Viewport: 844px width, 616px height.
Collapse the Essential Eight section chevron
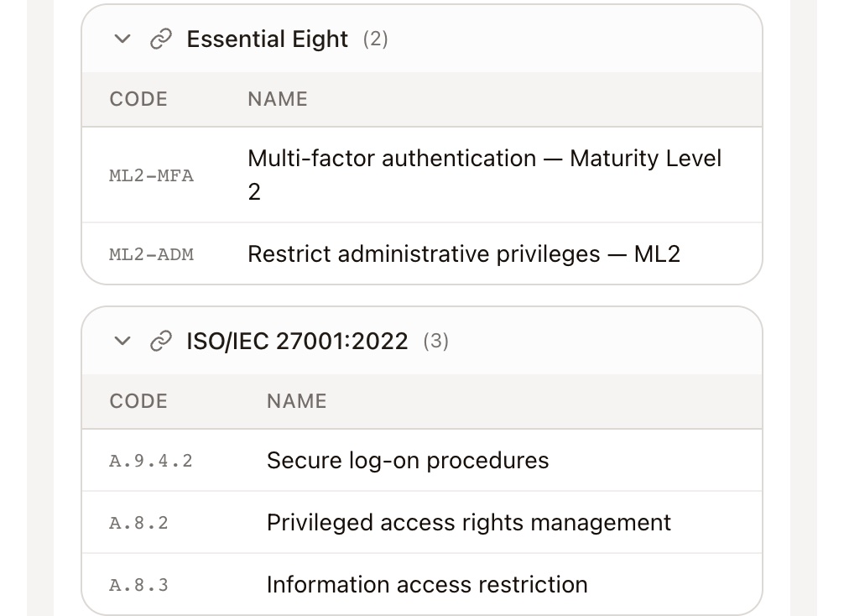click(122, 39)
